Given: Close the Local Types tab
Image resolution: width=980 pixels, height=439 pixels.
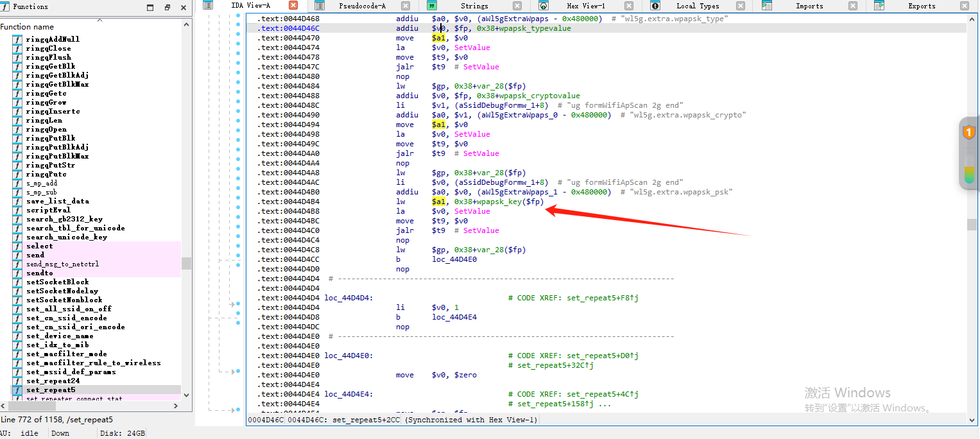Looking at the screenshot, I should [x=741, y=6].
